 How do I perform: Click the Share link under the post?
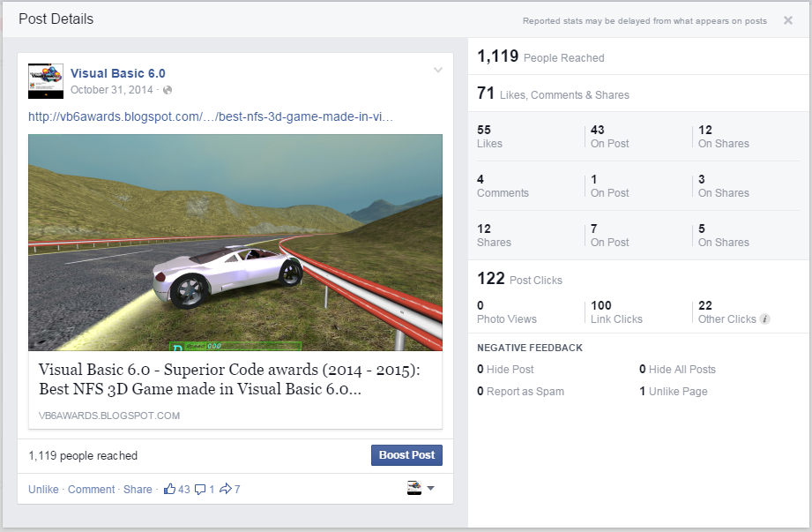(138, 489)
